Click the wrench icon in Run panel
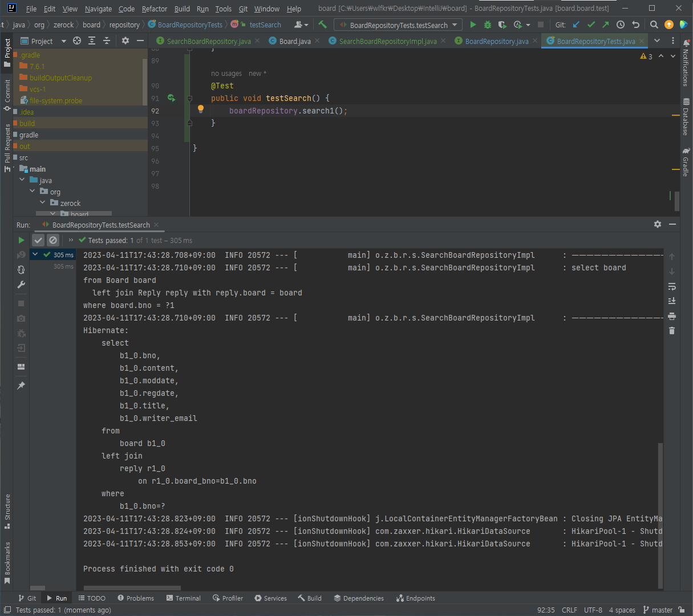Screen dimensions: 693x616 [x=21, y=285]
